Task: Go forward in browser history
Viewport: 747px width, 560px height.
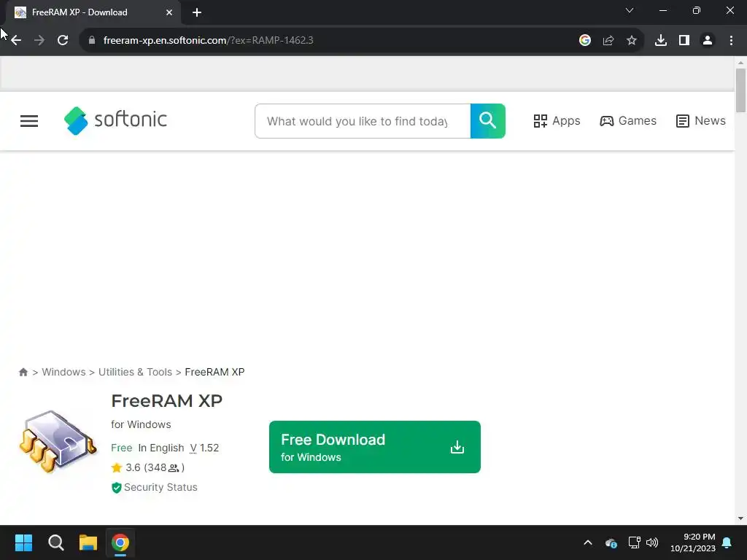Action: click(x=39, y=41)
